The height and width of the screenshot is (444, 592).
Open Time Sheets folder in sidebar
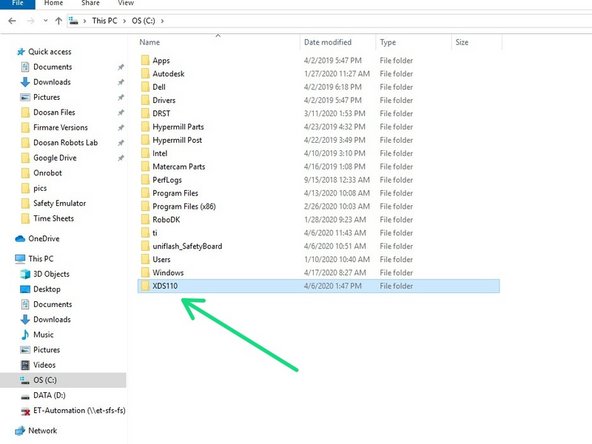[x=53, y=218]
